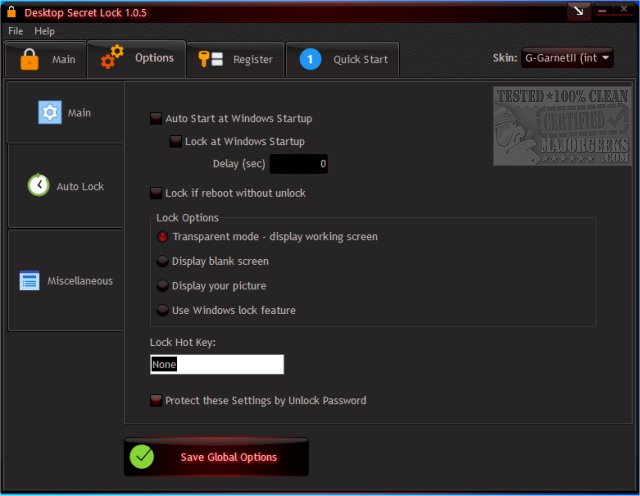Check Lock at Windows Startup

click(x=176, y=142)
